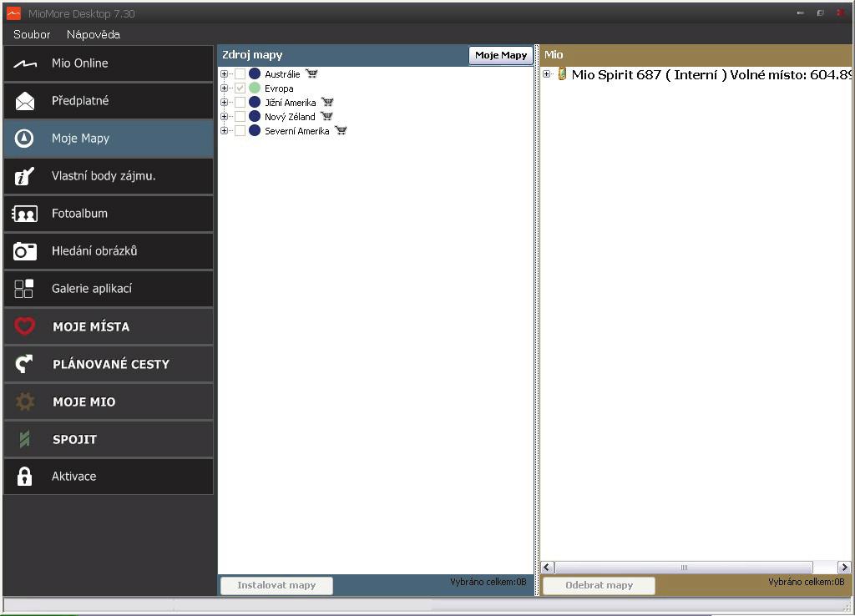Open the Aktivace section
This screenshot has height=616, width=855.
point(109,477)
